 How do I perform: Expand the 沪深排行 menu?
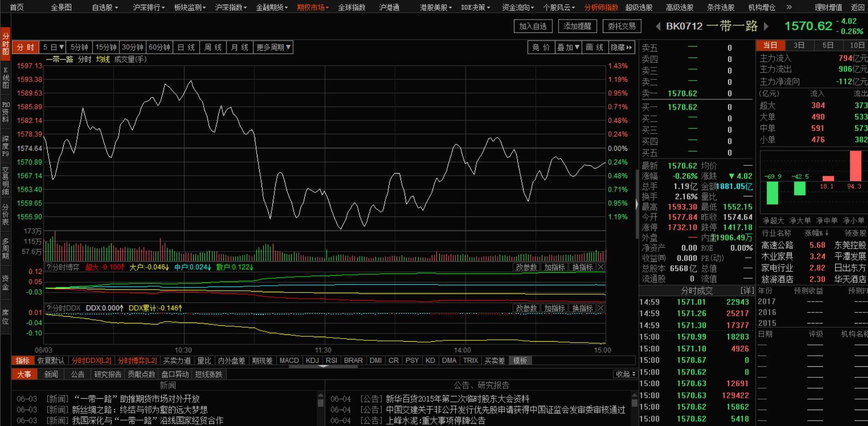pyautogui.click(x=149, y=7)
